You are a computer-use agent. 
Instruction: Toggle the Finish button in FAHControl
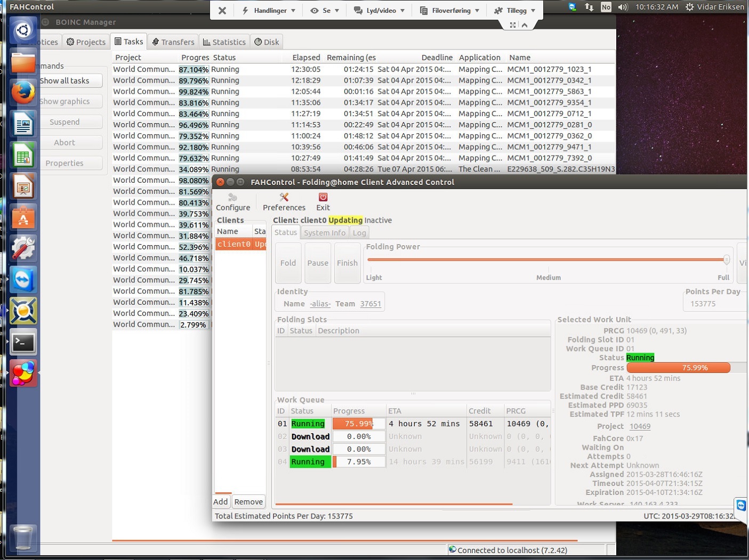tap(347, 263)
